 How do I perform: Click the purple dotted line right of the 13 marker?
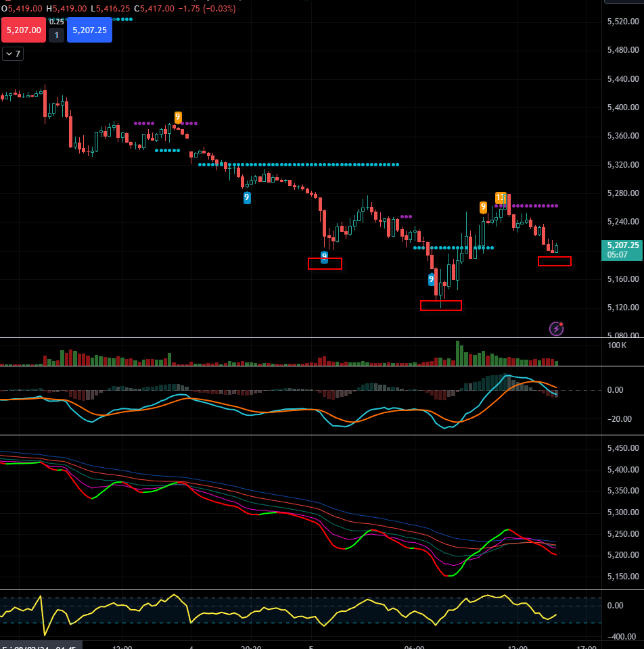534,206
